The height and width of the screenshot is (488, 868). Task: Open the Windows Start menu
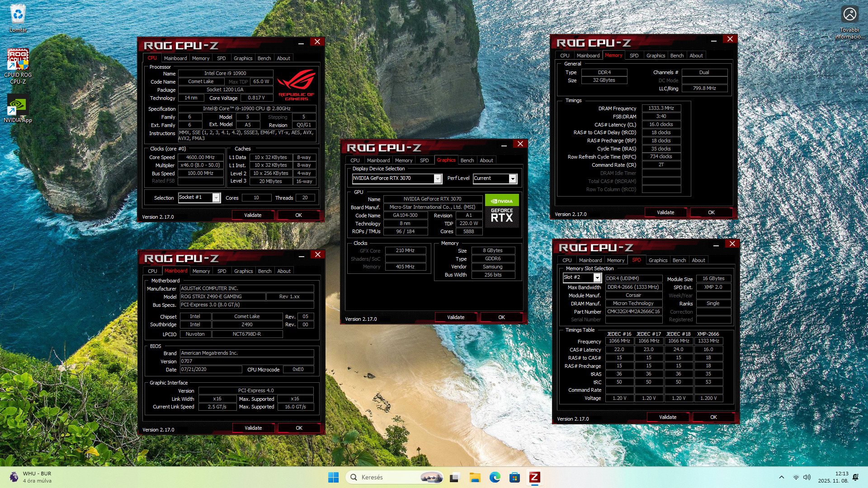pyautogui.click(x=333, y=477)
